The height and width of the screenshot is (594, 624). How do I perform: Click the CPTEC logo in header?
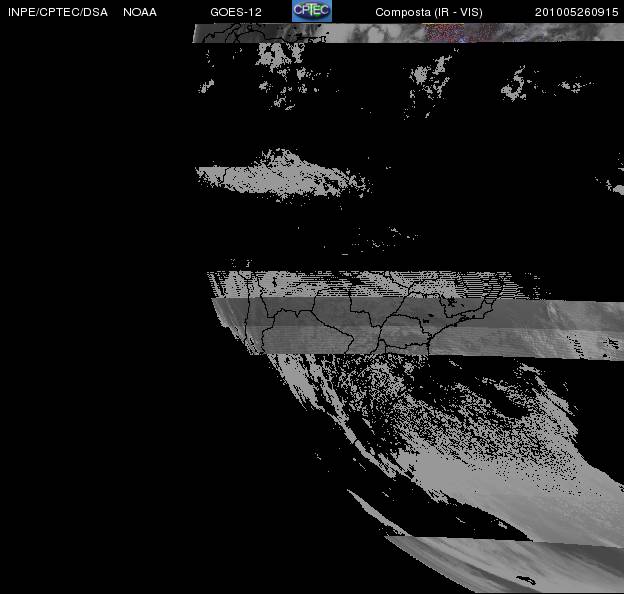coord(312,11)
